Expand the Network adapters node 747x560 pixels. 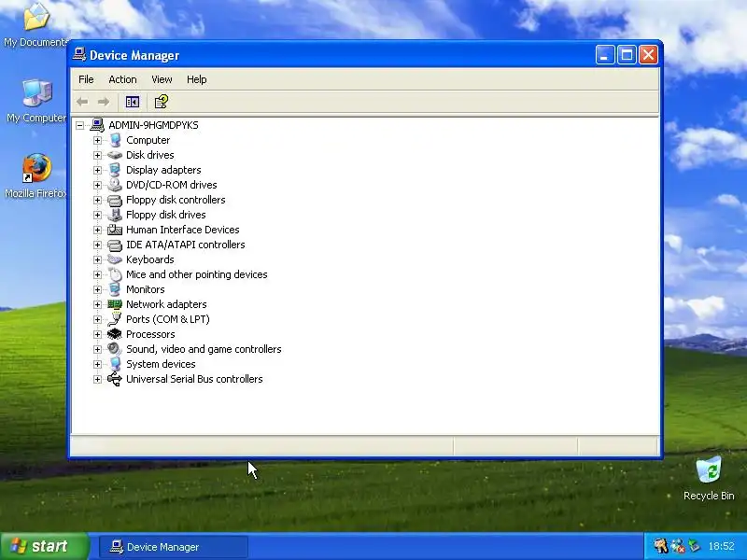coord(98,304)
